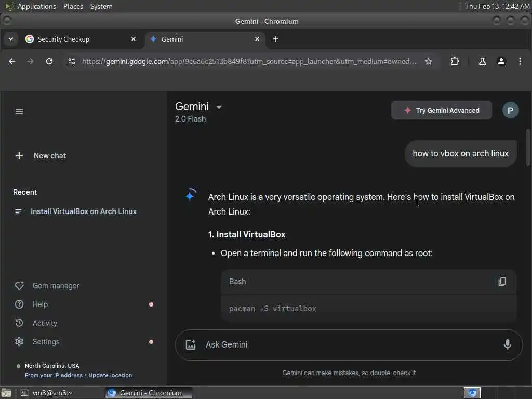Image resolution: width=532 pixels, height=399 pixels.
Task: Activate the microphone voice input
Action: click(507, 345)
